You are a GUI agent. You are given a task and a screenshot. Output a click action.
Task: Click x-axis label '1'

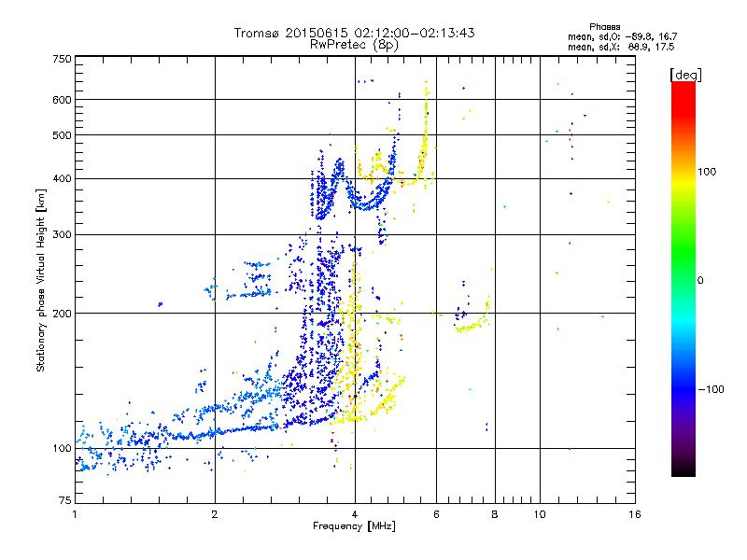click(75, 514)
